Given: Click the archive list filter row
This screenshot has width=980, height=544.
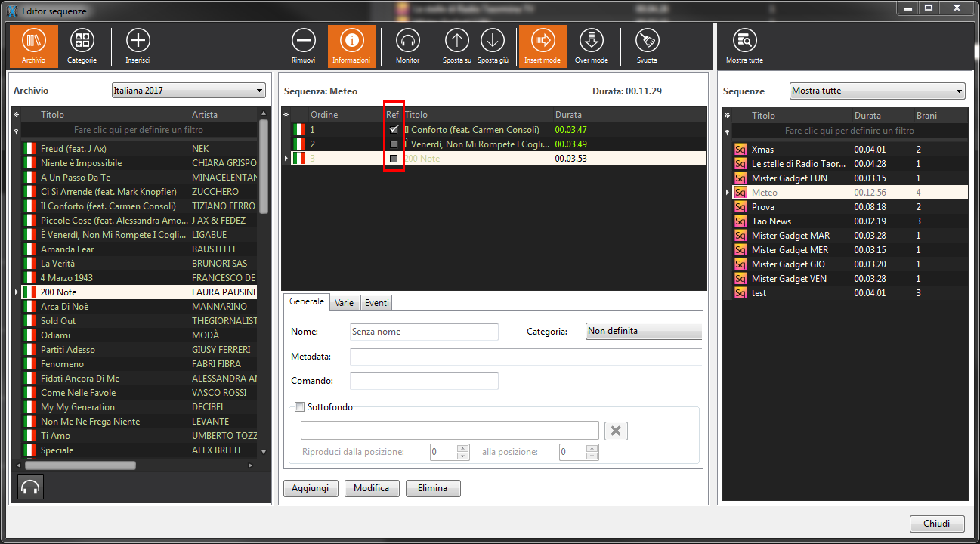Looking at the screenshot, I should [139, 131].
